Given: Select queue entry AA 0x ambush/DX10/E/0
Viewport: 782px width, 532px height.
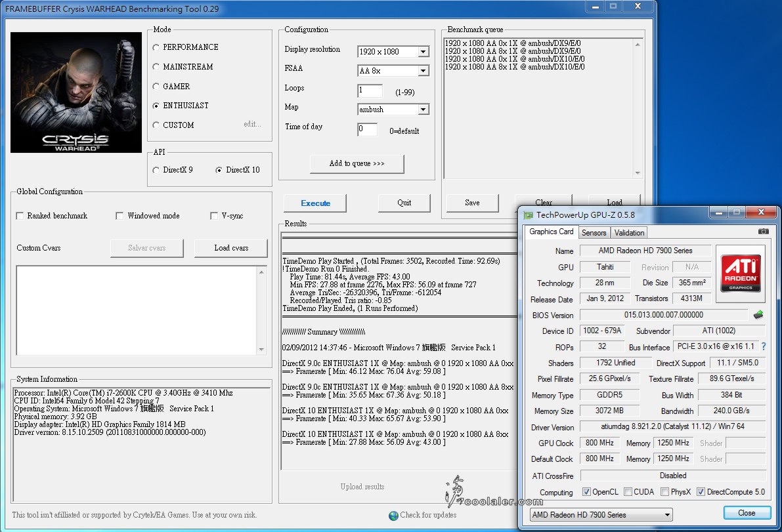Looking at the screenshot, I should 515,59.
